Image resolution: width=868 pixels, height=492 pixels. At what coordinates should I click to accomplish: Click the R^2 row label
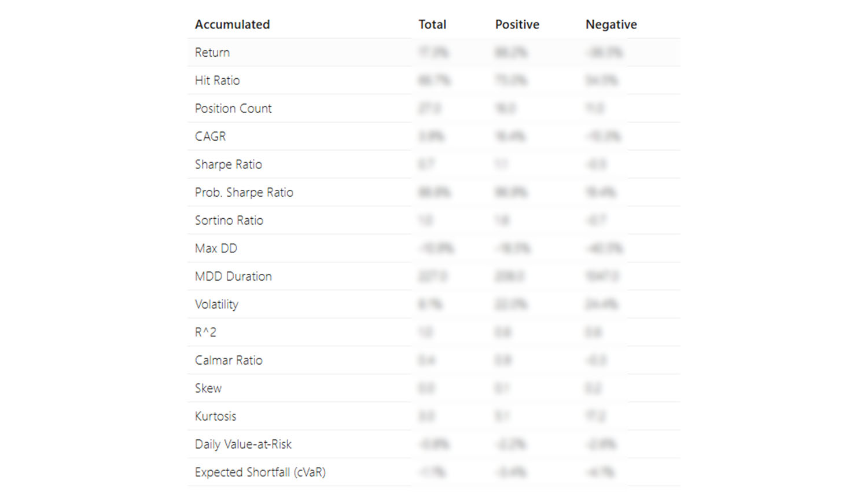(205, 332)
